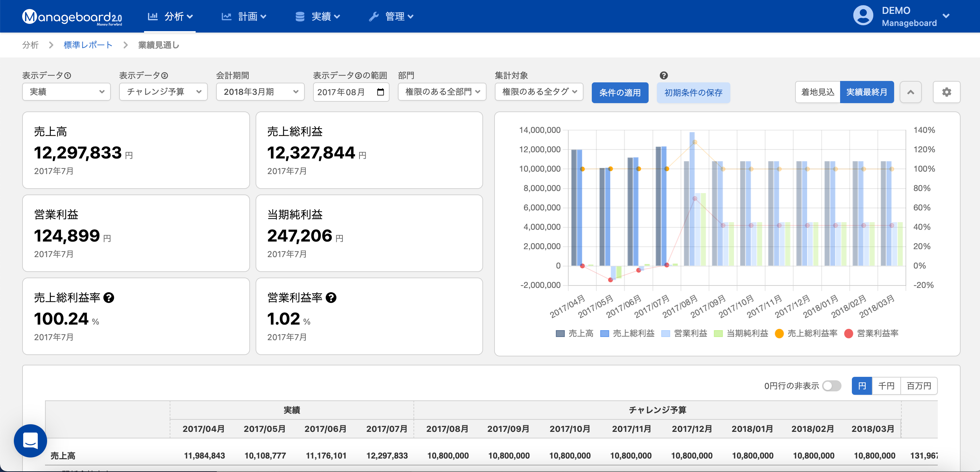Click the DEMO user avatar icon
Image resolution: width=980 pixels, height=472 pixels.
pos(863,16)
